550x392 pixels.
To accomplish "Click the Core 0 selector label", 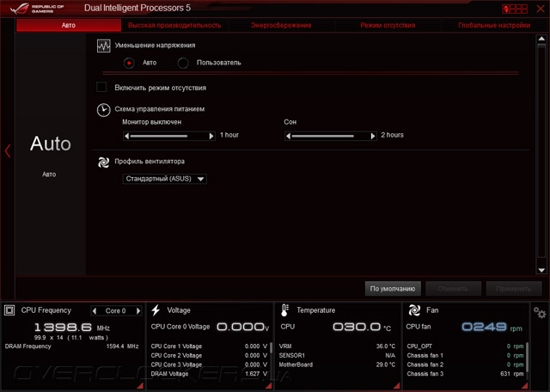I will (116, 311).
